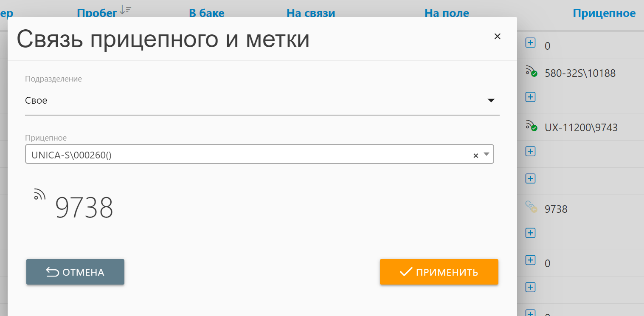The width and height of the screenshot is (644, 316).
Task: Click the plus icon below the 580-32S\10188 row
Action: point(530,97)
